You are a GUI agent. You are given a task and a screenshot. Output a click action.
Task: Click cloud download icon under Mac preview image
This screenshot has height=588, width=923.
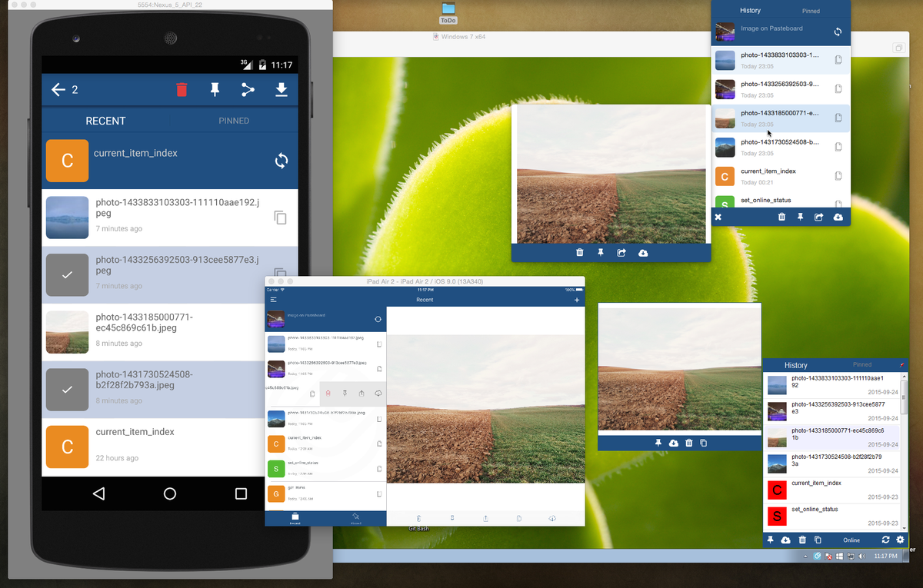[643, 252]
